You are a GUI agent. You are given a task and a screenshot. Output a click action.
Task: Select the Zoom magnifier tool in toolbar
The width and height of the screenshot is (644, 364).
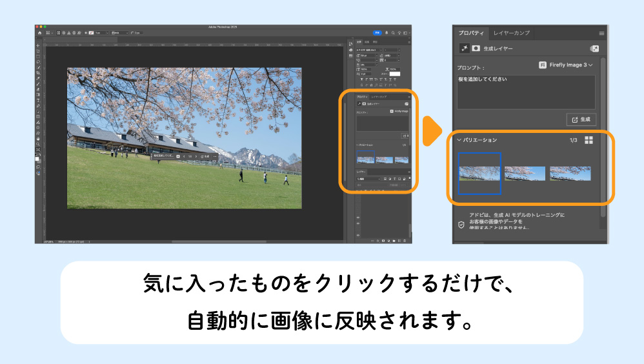click(38, 145)
